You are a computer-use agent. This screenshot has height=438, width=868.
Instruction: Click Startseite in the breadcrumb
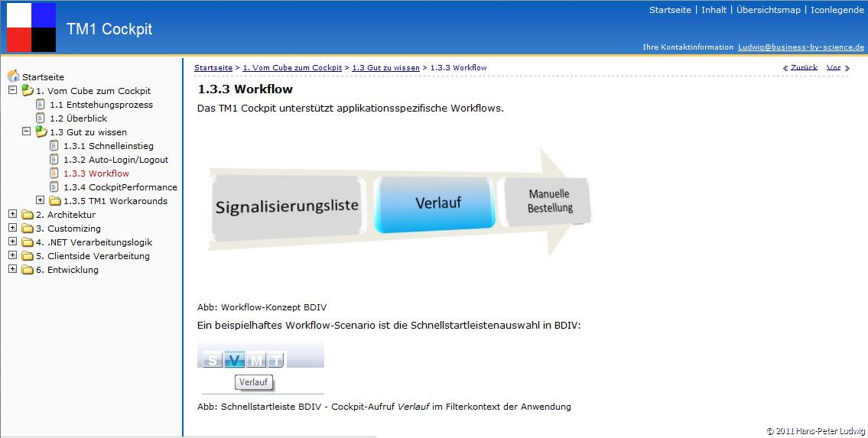[213, 67]
